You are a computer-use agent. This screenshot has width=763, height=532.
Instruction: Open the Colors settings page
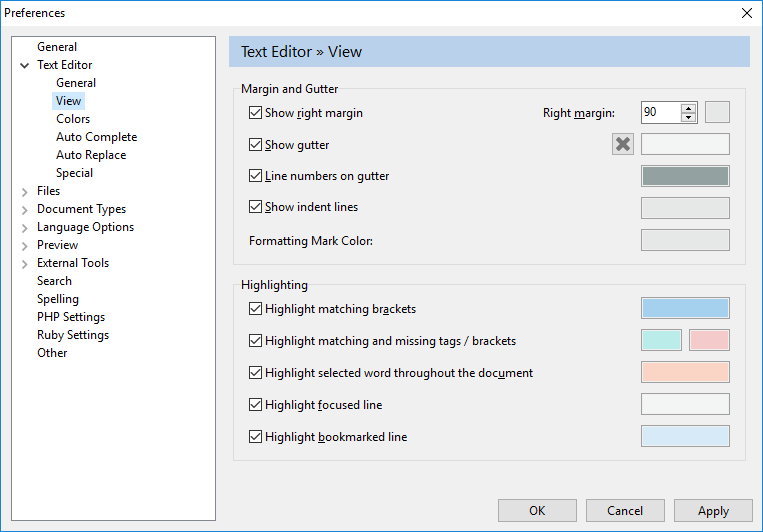pyautogui.click(x=73, y=119)
